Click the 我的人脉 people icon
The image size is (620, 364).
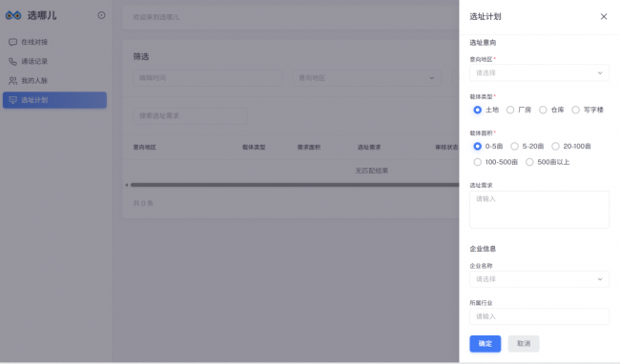tap(12, 81)
